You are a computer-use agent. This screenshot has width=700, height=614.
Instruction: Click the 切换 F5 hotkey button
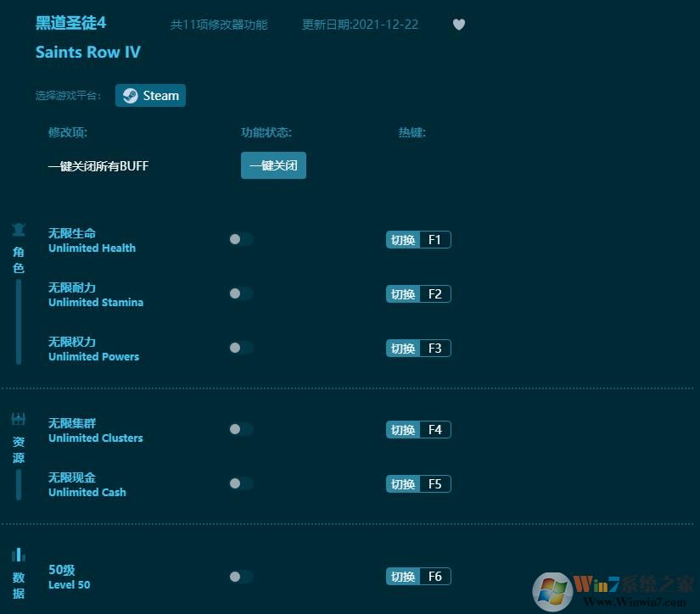[x=417, y=483]
